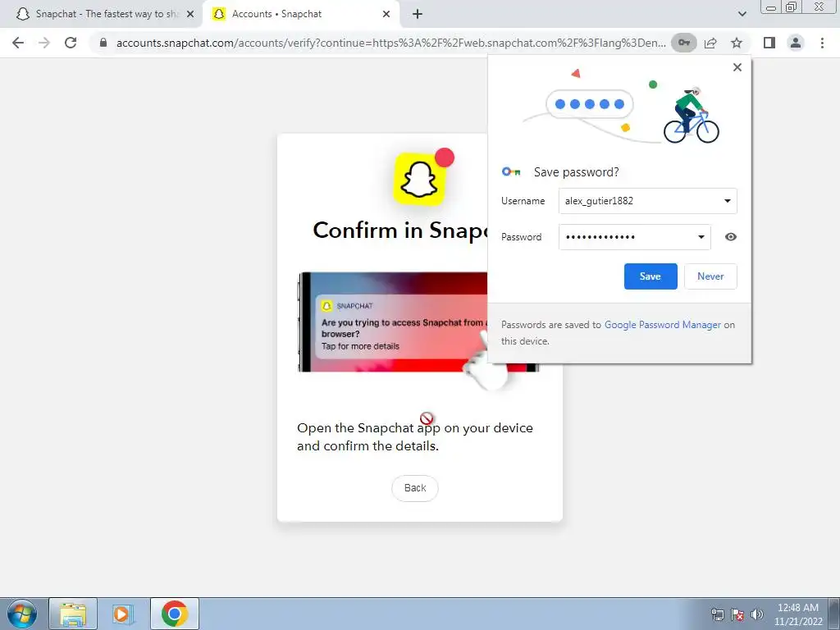Select the Accounts • Snapchat tab
The height and width of the screenshot is (630, 840).
coord(302,15)
